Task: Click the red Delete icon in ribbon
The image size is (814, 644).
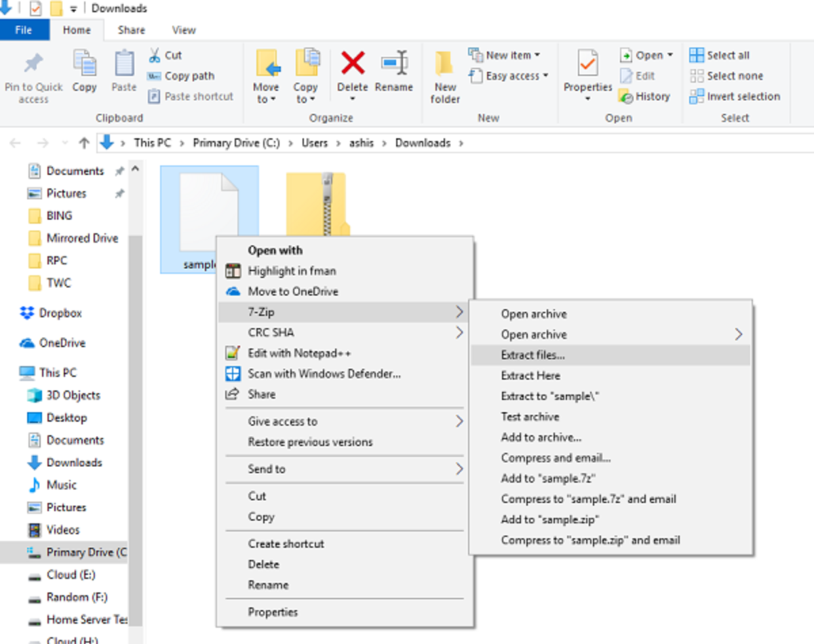Action: [352, 64]
